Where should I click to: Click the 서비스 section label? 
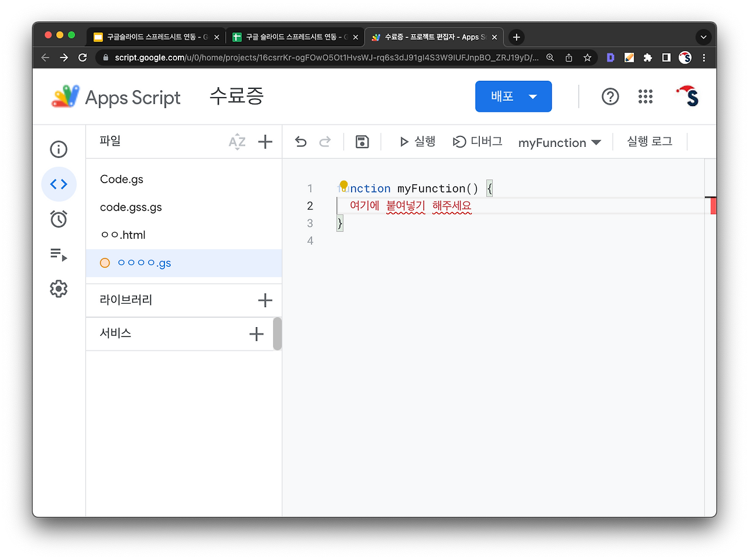pyautogui.click(x=115, y=333)
